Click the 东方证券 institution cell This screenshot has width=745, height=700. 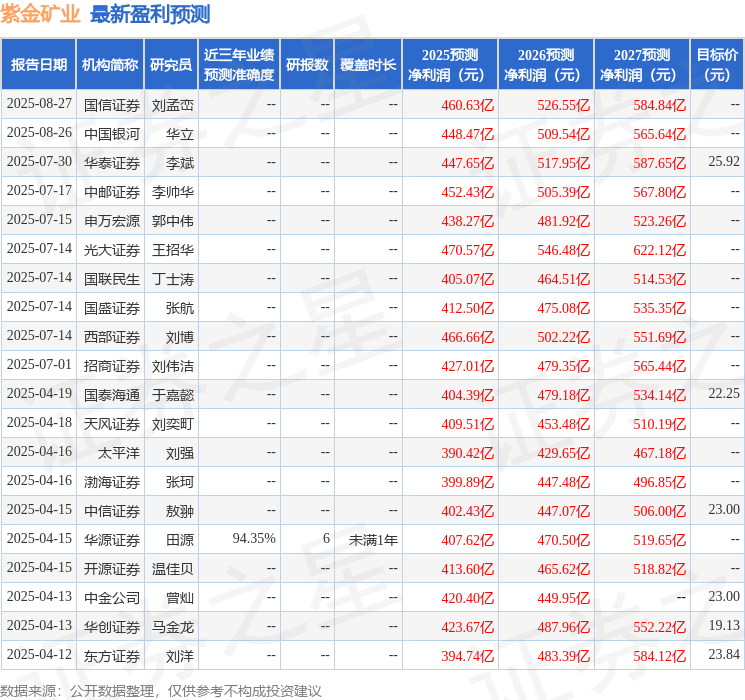112,656
